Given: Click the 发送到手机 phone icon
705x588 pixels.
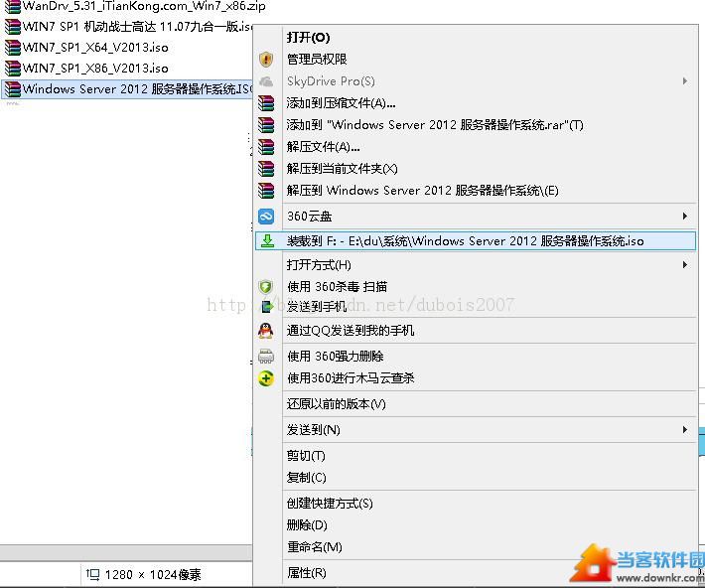Looking at the screenshot, I should [x=267, y=307].
